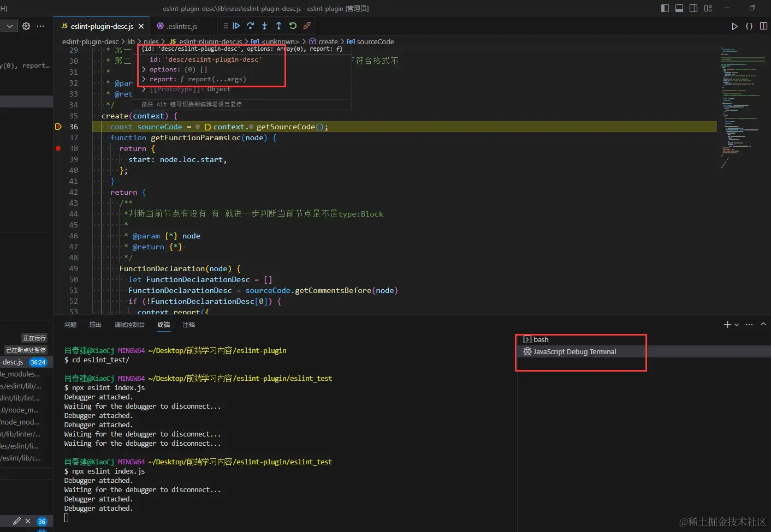Open the 问题 (Problems) panel tab
The width and height of the screenshot is (771, 532).
tap(70, 325)
